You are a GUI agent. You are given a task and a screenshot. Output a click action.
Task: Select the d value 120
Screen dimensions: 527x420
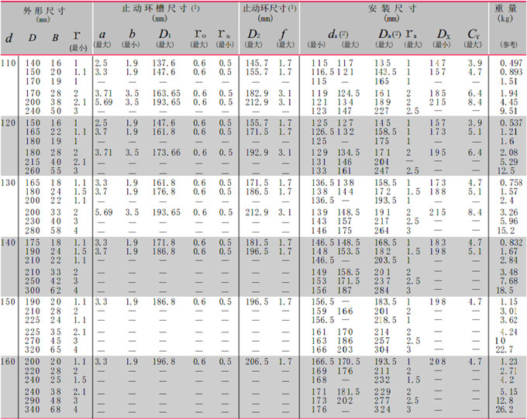coord(9,122)
